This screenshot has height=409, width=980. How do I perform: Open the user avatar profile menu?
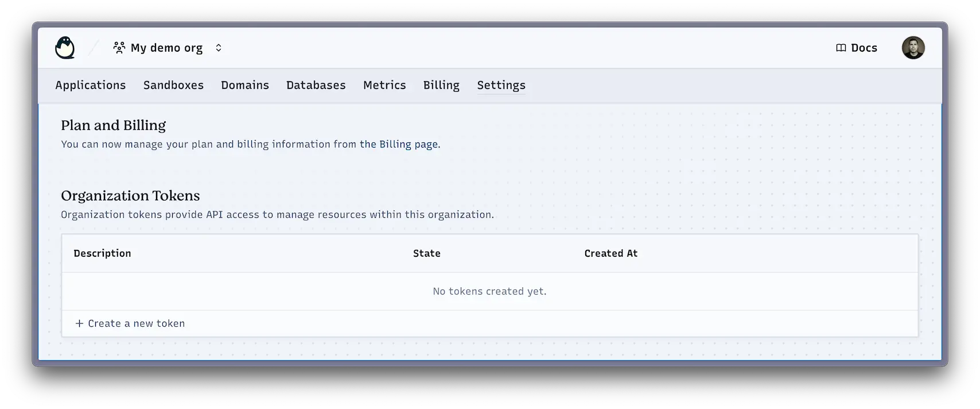click(912, 48)
